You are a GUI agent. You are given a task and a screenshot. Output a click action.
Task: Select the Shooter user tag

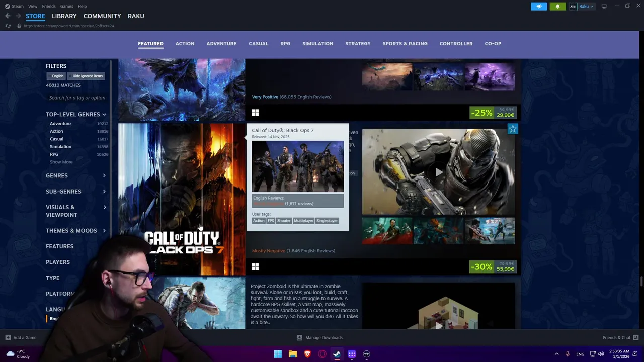(284, 221)
